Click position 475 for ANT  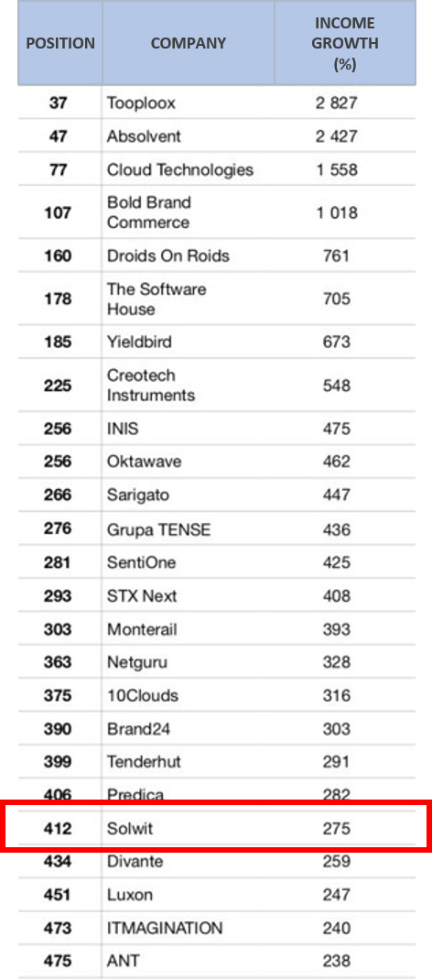coord(58,961)
